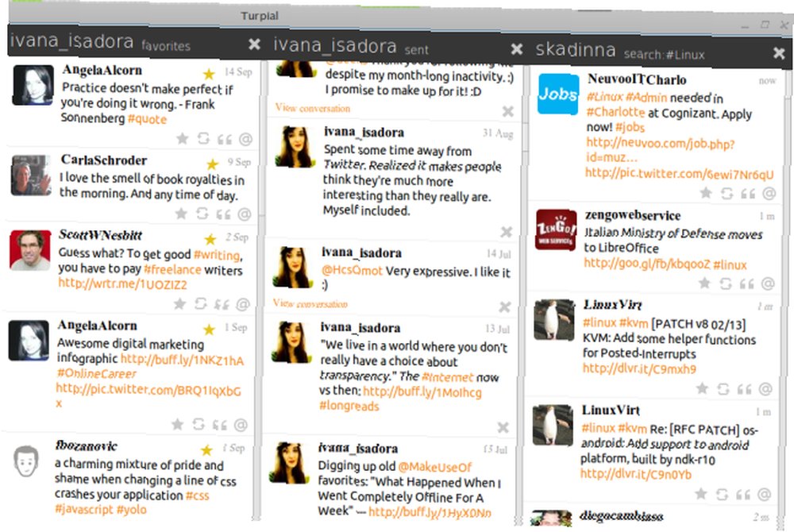The image size is (794, 532).
Task: Delete the @HcsQmot 'Very expressive' tweet
Action: tap(505, 306)
